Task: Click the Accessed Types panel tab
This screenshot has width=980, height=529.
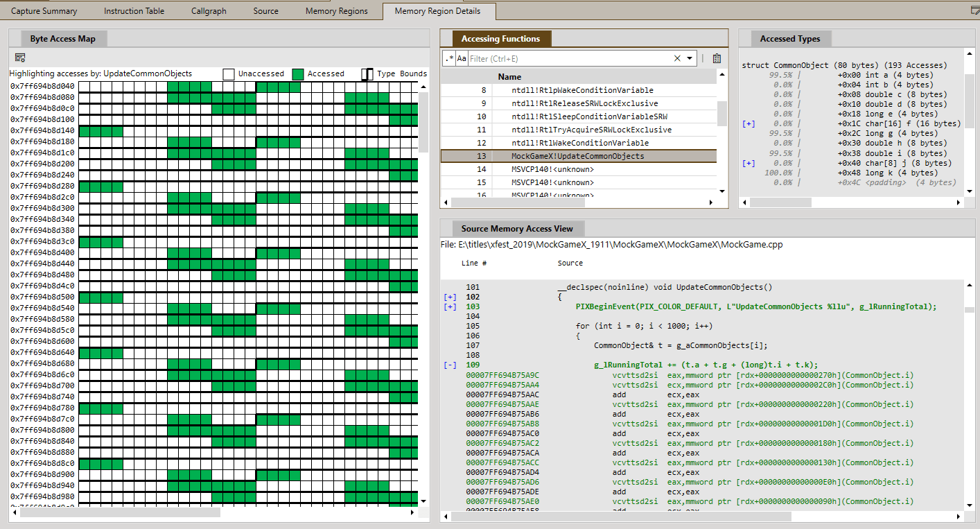Action: click(x=790, y=39)
